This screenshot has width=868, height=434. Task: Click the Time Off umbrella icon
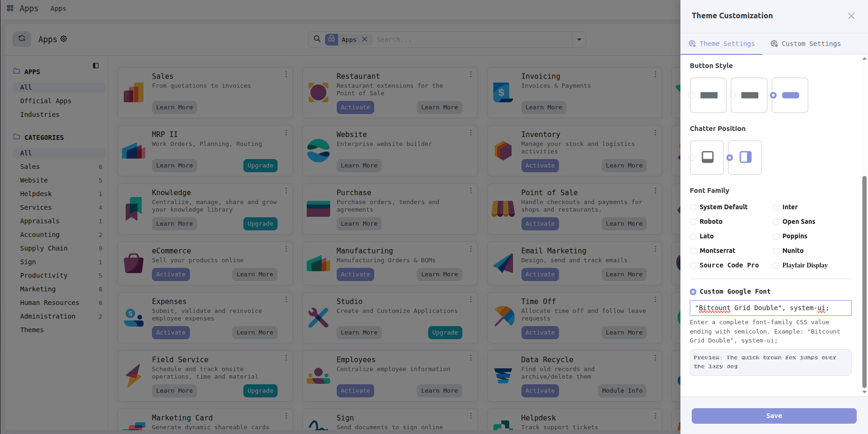[x=503, y=318]
